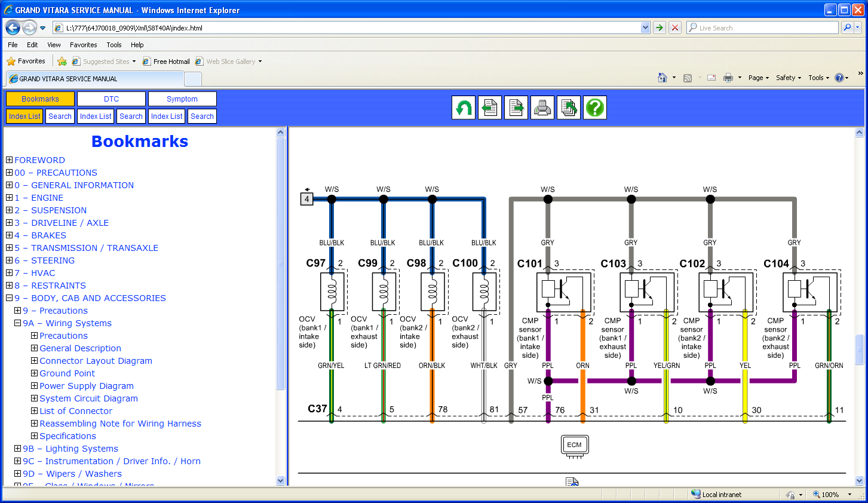Click the security status icon in status bar
The image size is (868, 503).
pos(790,495)
